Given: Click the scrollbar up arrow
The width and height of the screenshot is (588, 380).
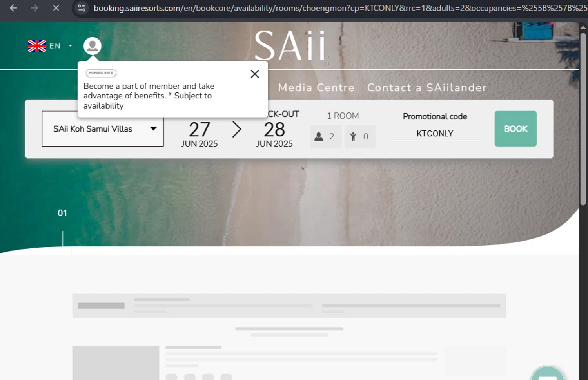Looking at the screenshot, I should click(x=583, y=27).
